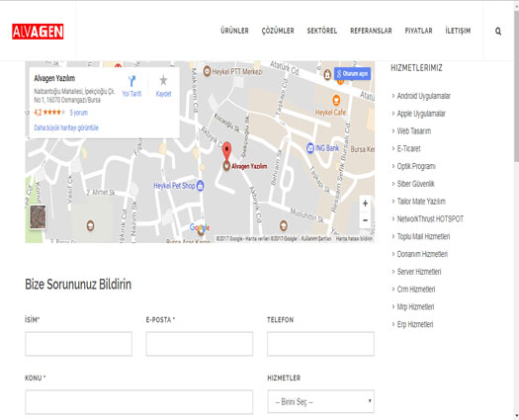Click the Yol Tarifi directions icon
Screen dimensions: 519x420
click(x=131, y=81)
